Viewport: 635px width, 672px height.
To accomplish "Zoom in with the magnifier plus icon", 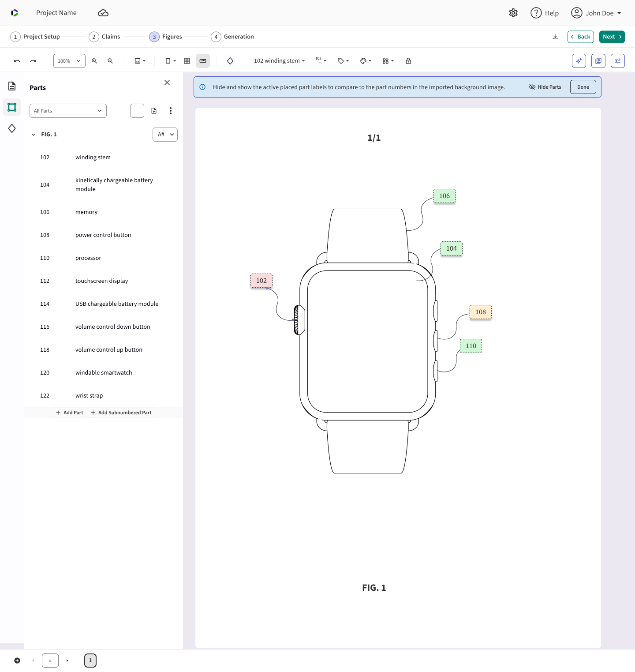I will coord(94,61).
